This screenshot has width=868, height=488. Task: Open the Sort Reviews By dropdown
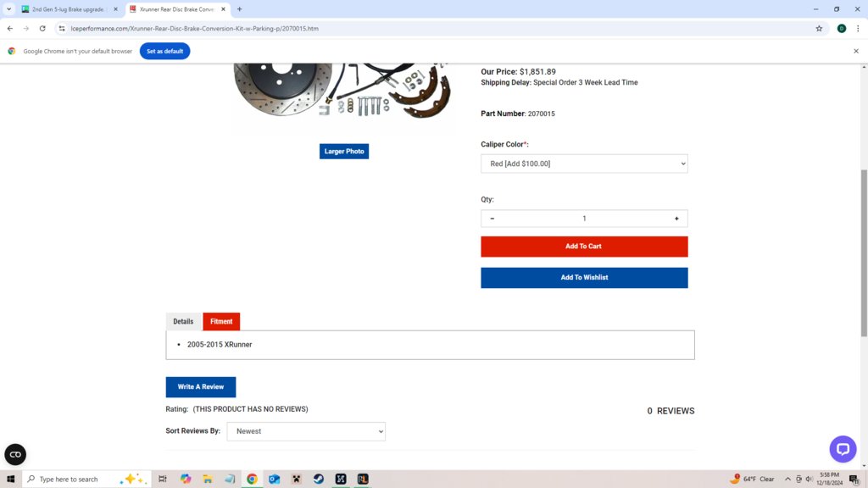pyautogui.click(x=305, y=431)
